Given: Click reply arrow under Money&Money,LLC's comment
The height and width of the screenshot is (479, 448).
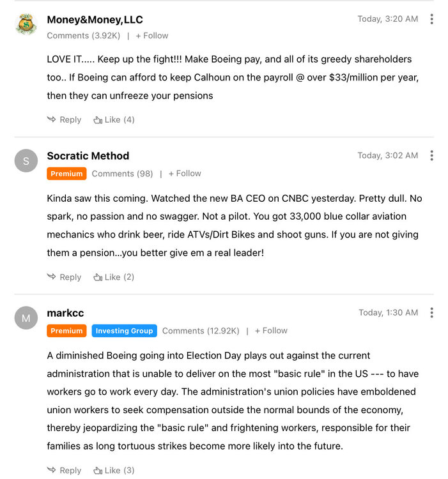Looking at the screenshot, I should coord(52,119).
